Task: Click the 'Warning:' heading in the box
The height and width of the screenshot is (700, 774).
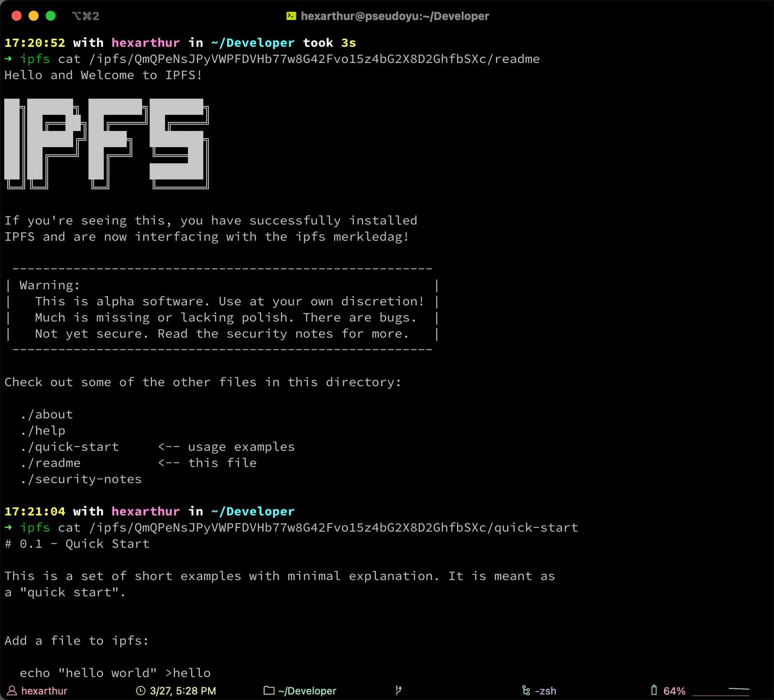Action: tap(50, 285)
